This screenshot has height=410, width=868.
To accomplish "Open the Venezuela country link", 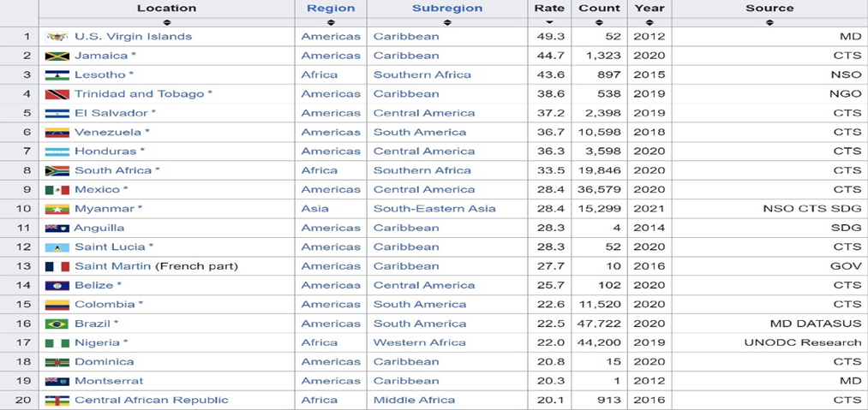I will 107,133.
